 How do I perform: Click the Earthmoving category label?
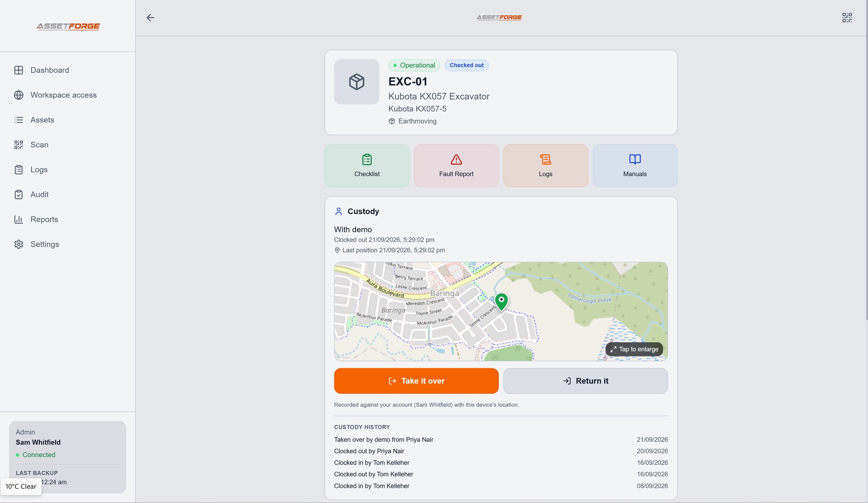(417, 121)
